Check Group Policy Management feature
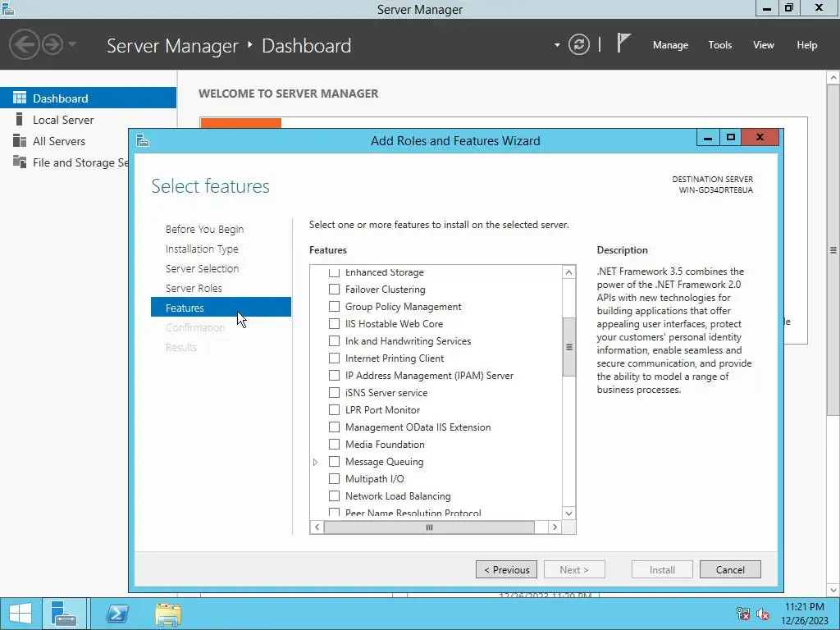 (335, 307)
